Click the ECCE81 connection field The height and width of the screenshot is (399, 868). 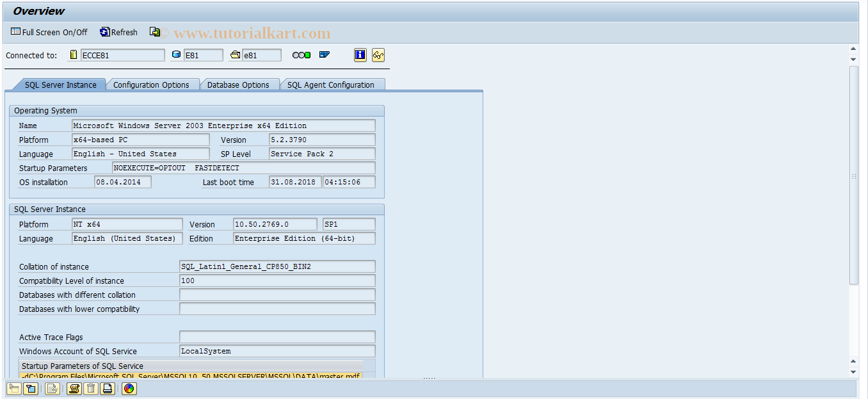click(122, 55)
